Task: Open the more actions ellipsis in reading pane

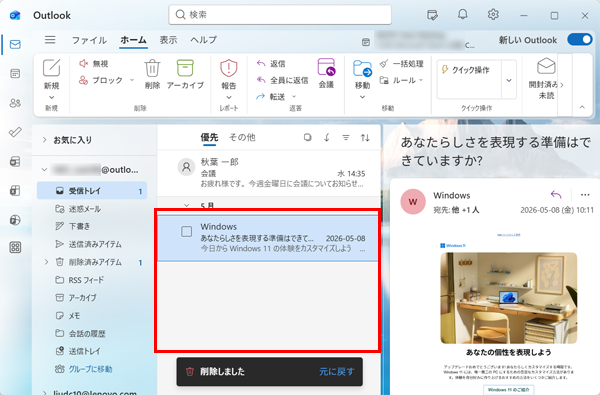Action: click(x=585, y=195)
